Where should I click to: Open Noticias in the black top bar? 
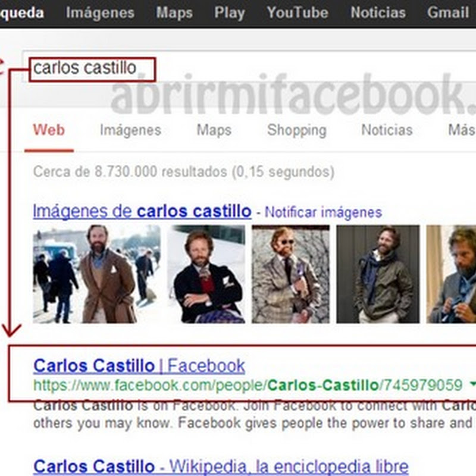[x=378, y=13]
